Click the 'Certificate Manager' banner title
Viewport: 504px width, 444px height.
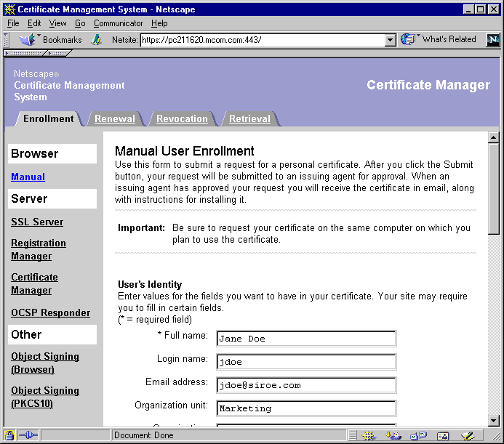coord(428,85)
